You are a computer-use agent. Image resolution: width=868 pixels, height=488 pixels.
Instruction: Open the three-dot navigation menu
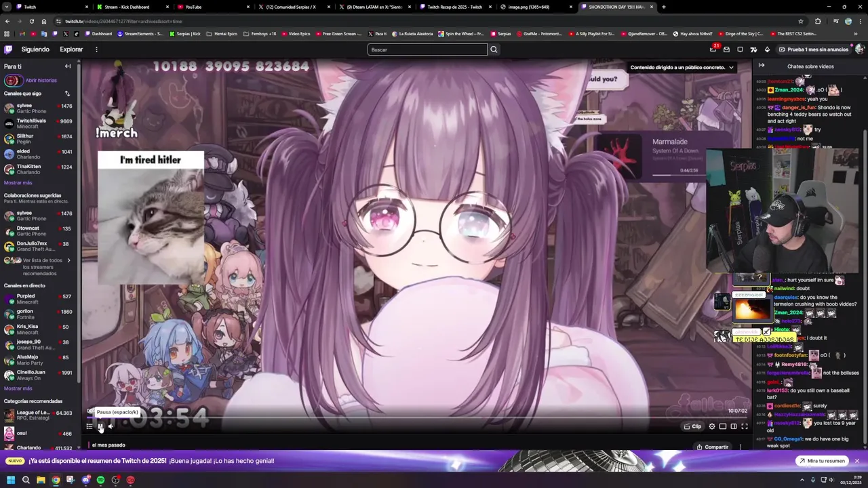tap(96, 49)
